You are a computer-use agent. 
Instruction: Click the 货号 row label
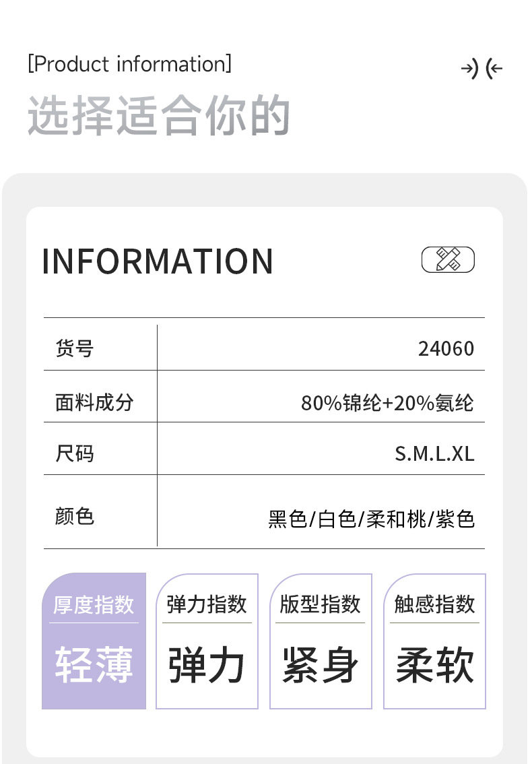pos(74,348)
